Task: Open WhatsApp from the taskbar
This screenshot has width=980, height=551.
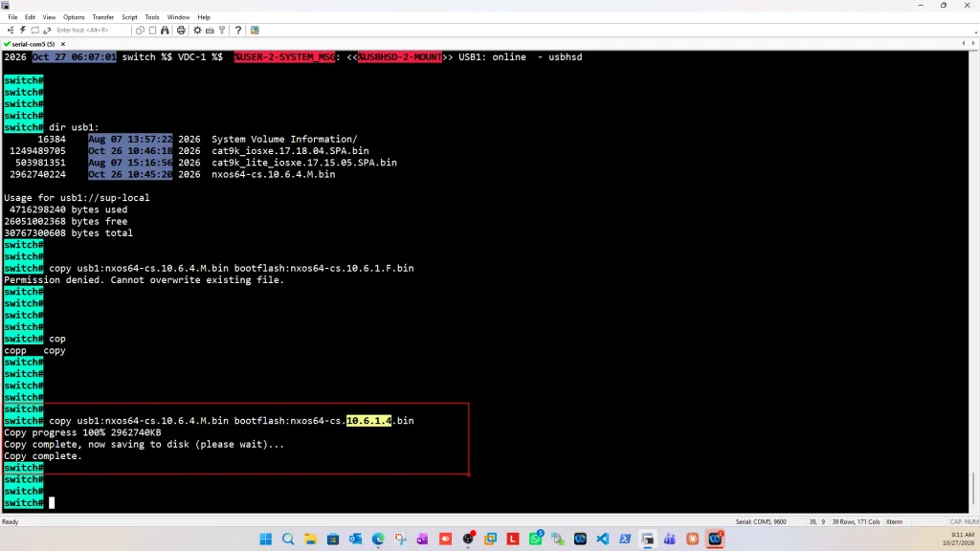Action: (536, 539)
